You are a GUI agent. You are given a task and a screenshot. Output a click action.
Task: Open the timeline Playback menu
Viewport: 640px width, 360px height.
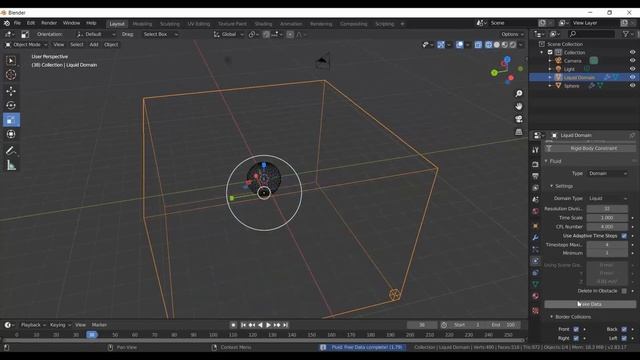pos(33,325)
